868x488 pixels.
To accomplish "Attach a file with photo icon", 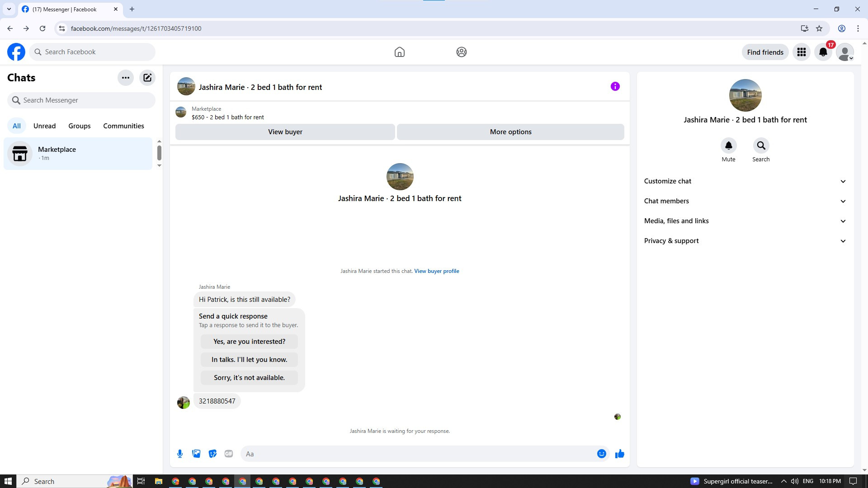I will coord(196,454).
